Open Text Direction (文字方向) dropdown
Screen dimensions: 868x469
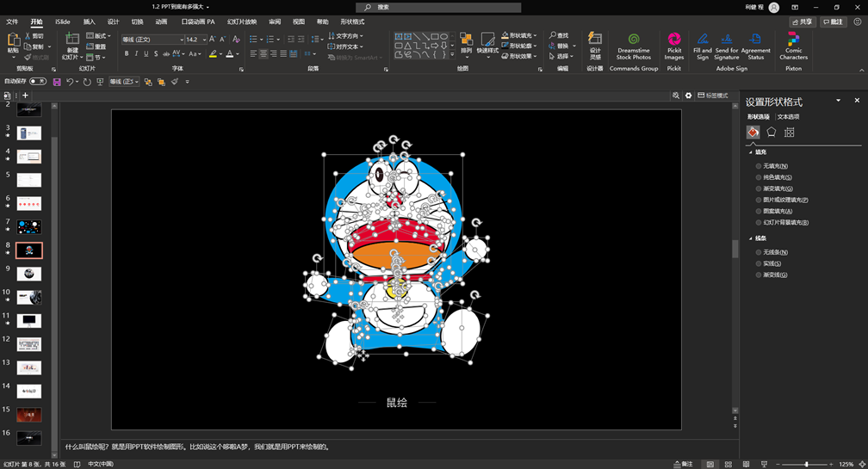pyautogui.click(x=345, y=36)
